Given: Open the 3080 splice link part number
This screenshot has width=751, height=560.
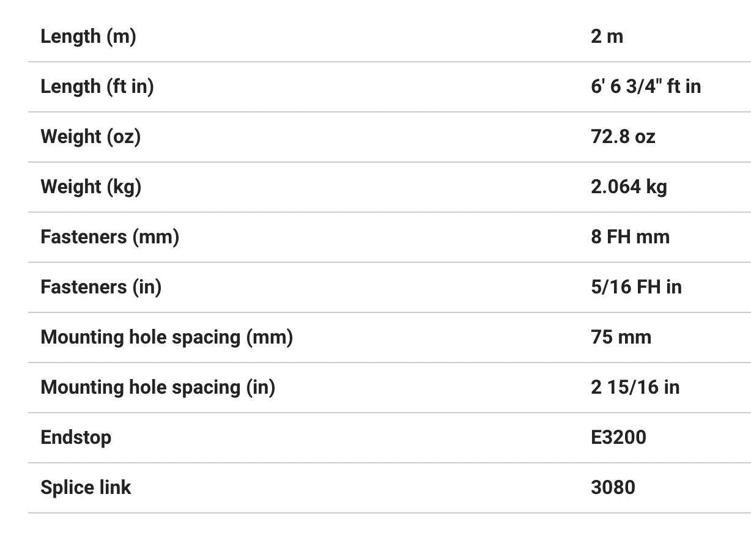Looking at the screenshot, I should [613, 488].
